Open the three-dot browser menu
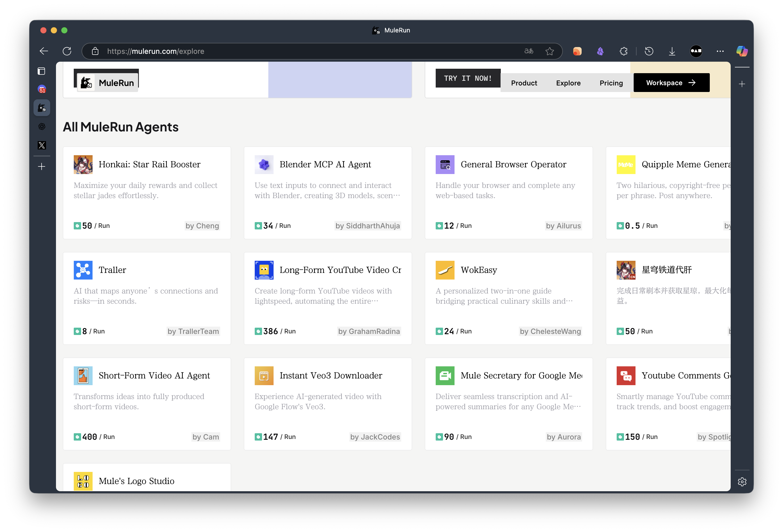Viewport: 783px width, 532px height. click(720, 51)
